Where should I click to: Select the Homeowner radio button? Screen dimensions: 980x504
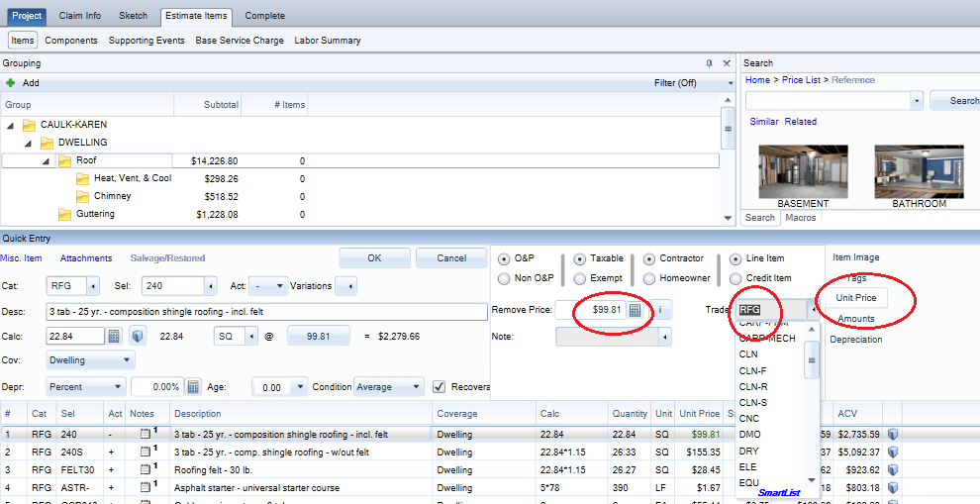(649, 278)
